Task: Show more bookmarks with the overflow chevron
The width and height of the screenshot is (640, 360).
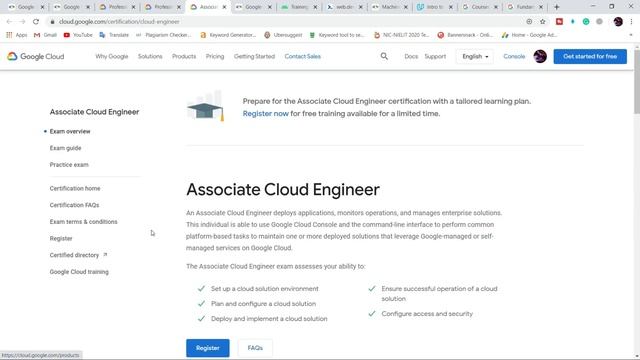Action: click(x=631, y=35)
